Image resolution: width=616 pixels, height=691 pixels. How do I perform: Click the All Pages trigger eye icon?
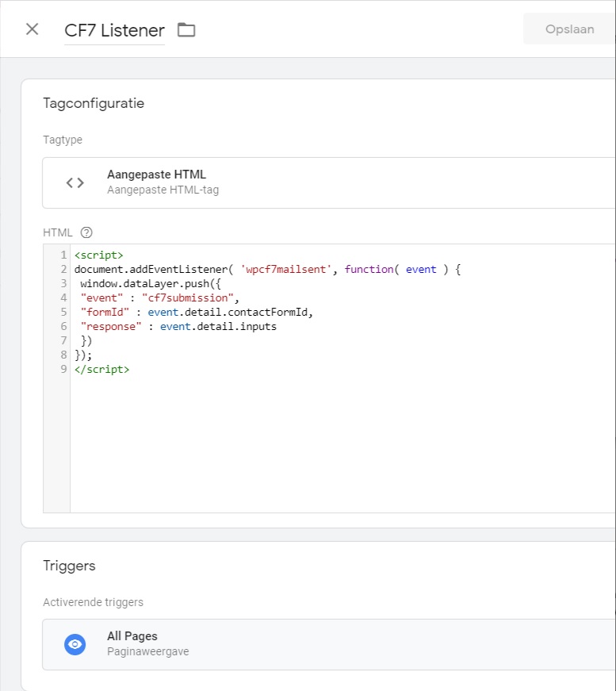pyautogui.click(x=75, y=644)
